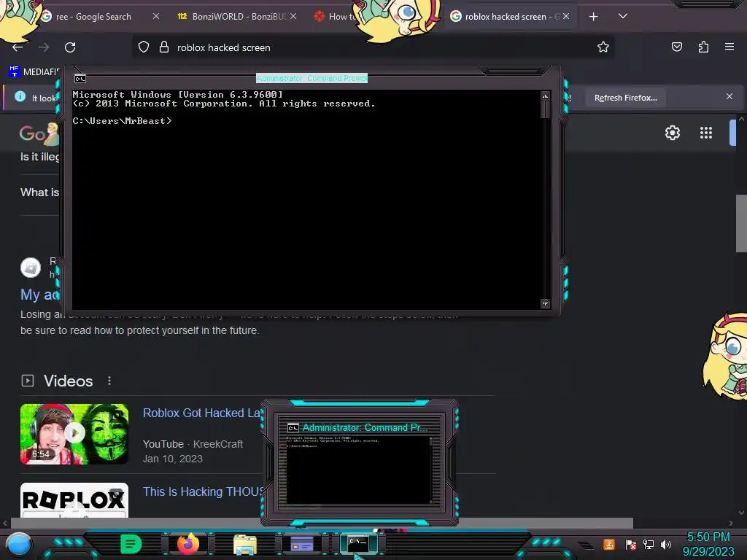The height and width of the screenshot is (560, 747).
Task: Open Firefox from the taskbar
Action: click(x=188, y=544)
